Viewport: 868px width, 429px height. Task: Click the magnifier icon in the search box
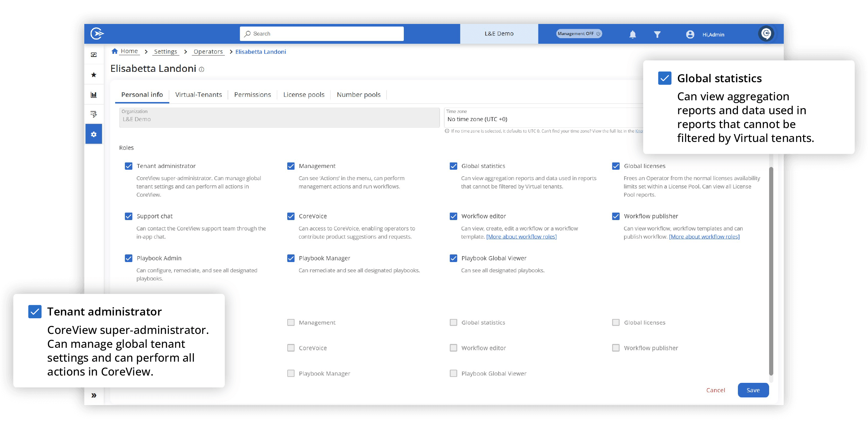[x=247, y=34]
